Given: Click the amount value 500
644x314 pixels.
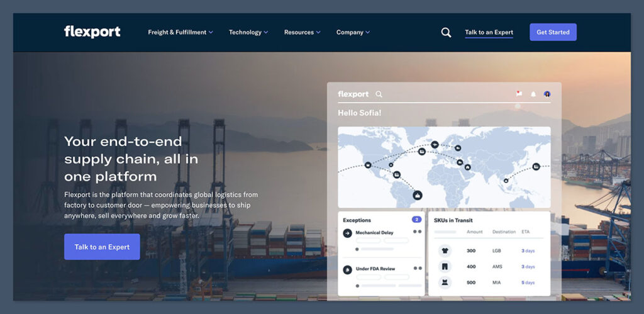Looking at the screenshot, I should tap(471, 283).
